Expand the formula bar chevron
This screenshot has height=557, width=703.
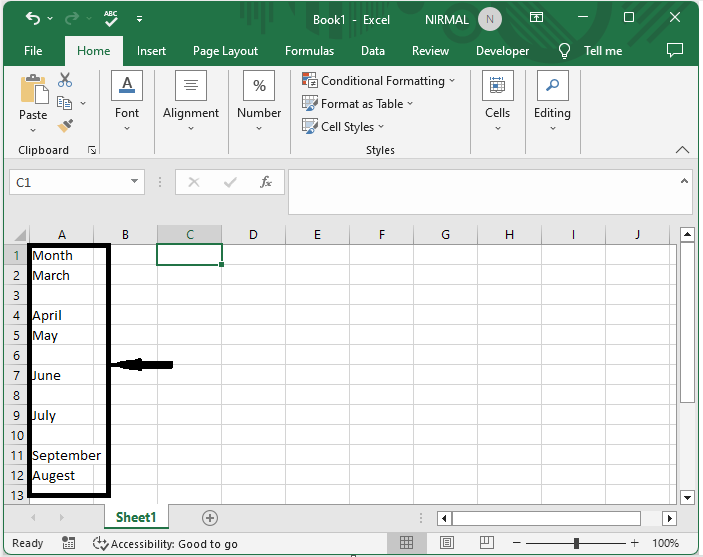click(x=684, y=181)
